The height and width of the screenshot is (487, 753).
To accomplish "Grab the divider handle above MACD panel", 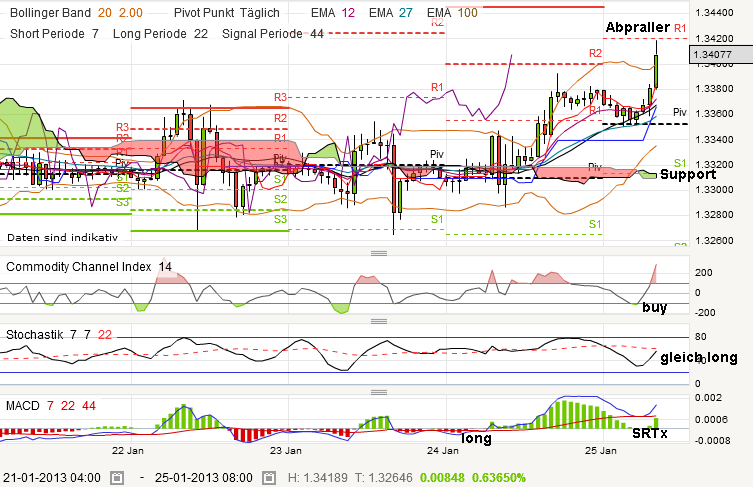I will (x=379, y=392).
